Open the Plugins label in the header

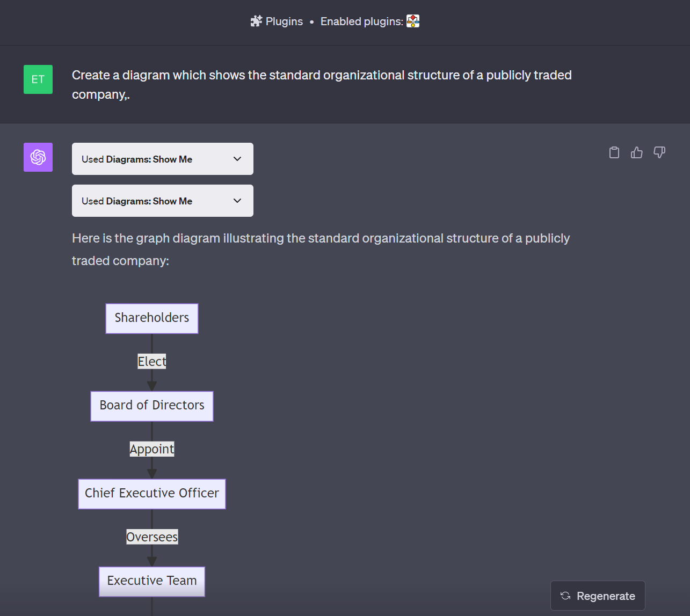click(x=284, y=21)
